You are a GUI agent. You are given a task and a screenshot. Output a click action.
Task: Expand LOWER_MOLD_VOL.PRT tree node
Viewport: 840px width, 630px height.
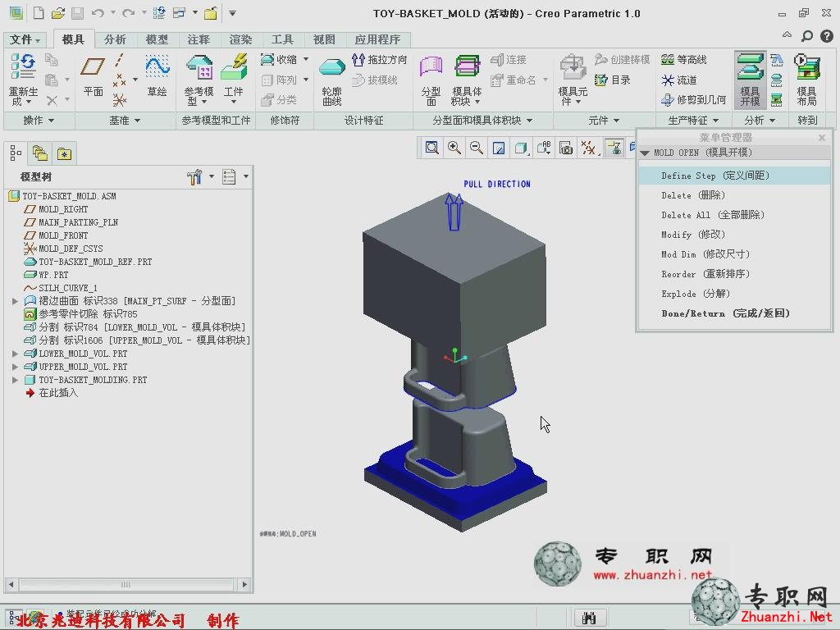coord(15,354)
